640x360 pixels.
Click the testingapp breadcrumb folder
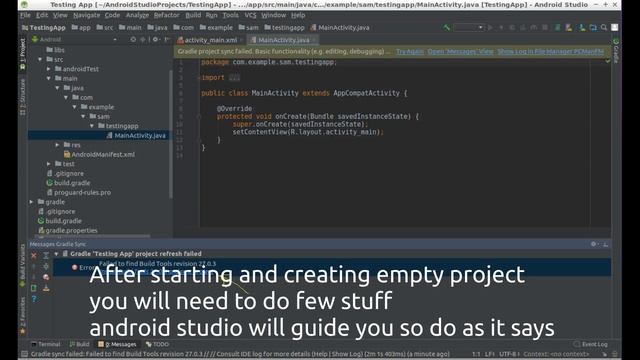coord(284,28)
